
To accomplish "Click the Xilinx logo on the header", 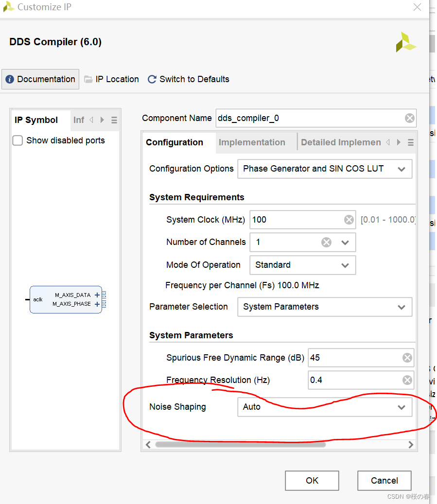I will pos(406,42).
